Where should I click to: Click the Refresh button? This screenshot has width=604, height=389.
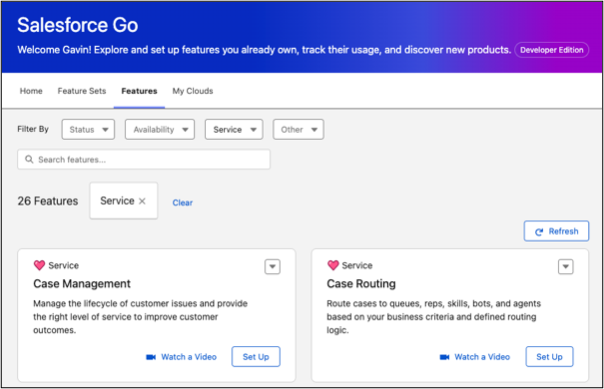tap(556, 231)
